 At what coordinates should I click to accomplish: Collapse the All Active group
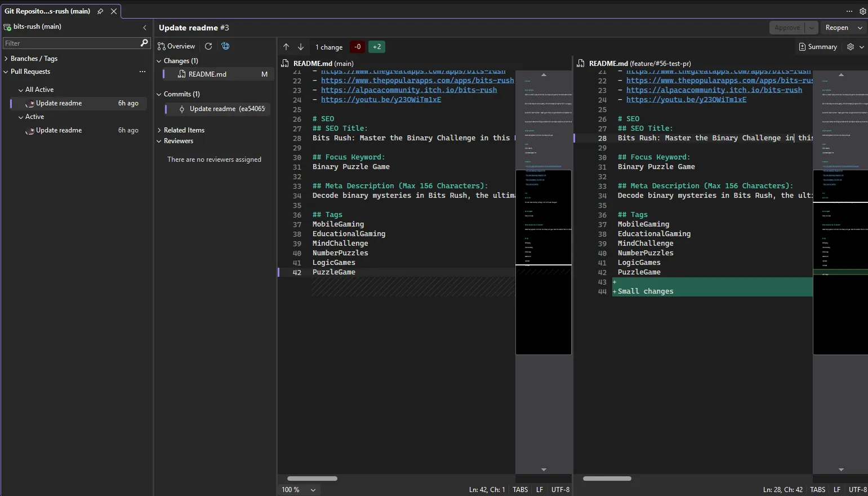coord(21,90)
